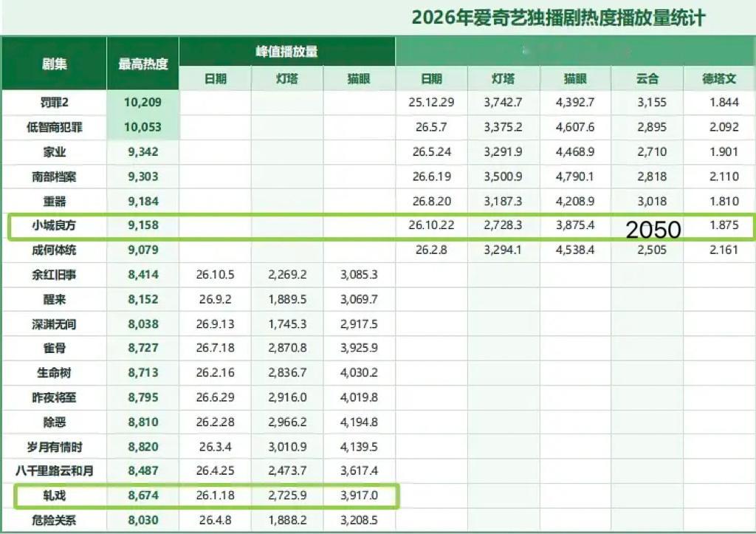Click the 岁月有情时 row name
The height and width of the screenshot is (534, 756).
[x=54, y=447]
